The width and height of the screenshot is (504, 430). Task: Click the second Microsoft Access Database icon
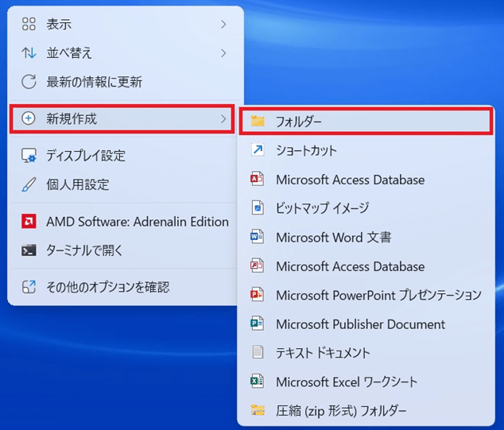257,265
